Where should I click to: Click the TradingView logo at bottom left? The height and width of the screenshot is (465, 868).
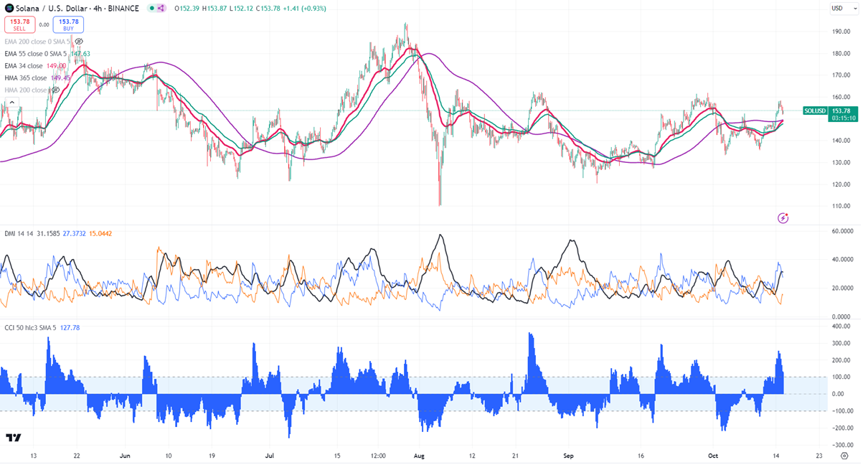tap(13, 438)
